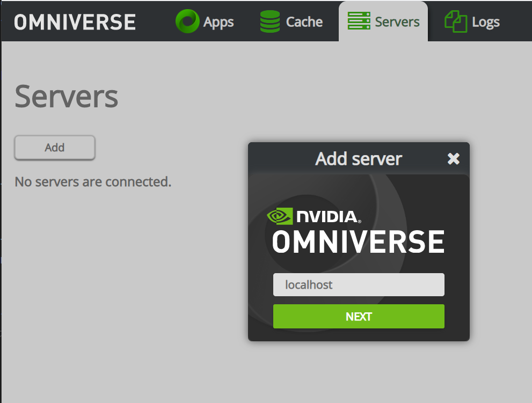Select the Servers tab label

[397, 21]
